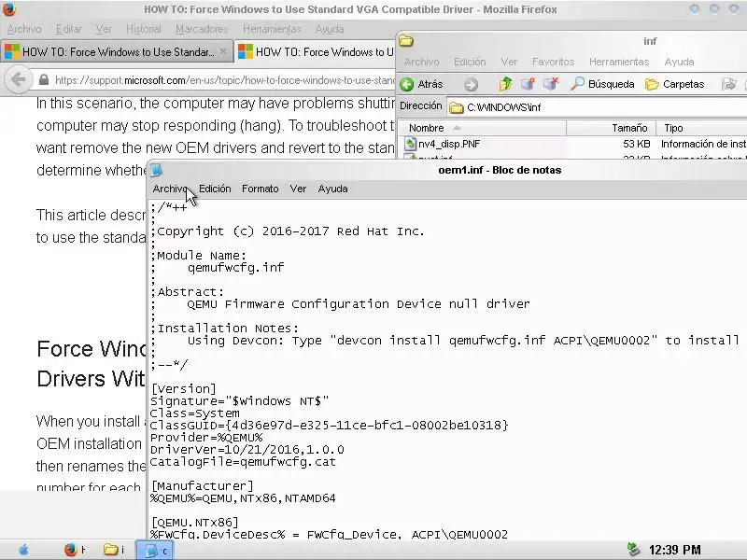Click the system tray network icon
The width and height of the screenshot is (747, 560).
pos(633,550)
